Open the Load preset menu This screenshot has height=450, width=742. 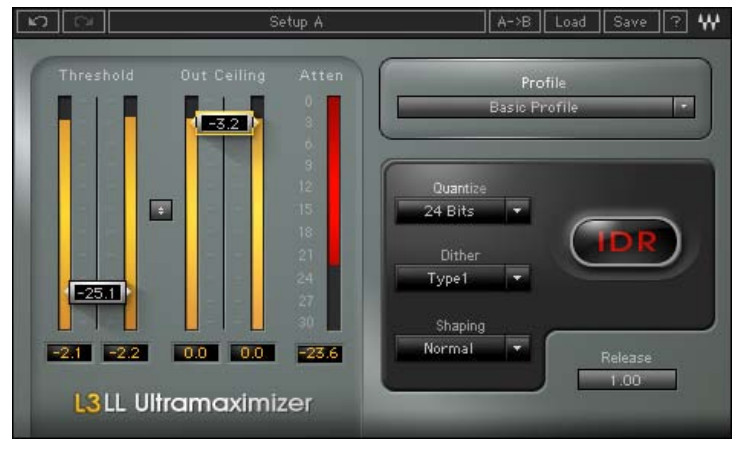pyautogui.click(x=572, y=22)
